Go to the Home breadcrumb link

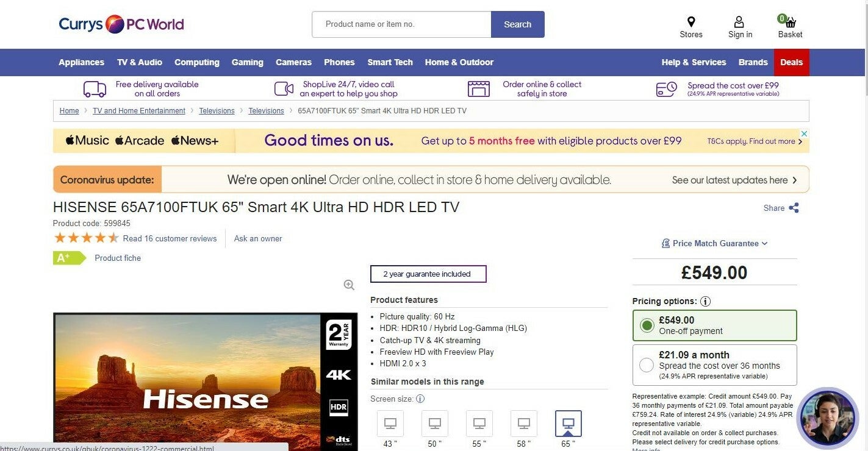pyautogui.click(x=69, y=111)
